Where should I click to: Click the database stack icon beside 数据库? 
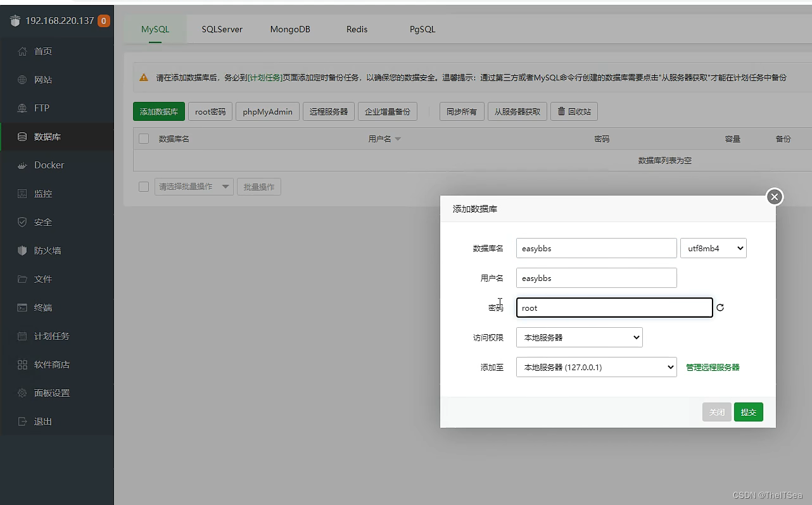pyautogui.click(x=23, y=137)
